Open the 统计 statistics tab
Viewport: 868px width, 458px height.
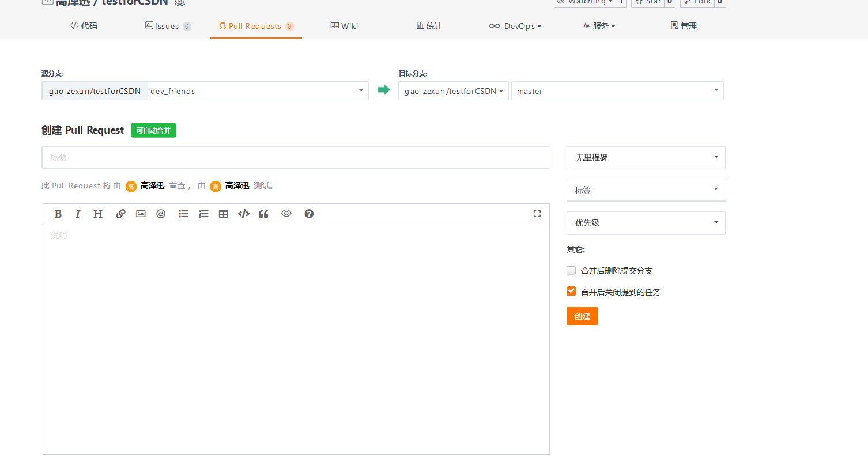click(x=429, y=26)
